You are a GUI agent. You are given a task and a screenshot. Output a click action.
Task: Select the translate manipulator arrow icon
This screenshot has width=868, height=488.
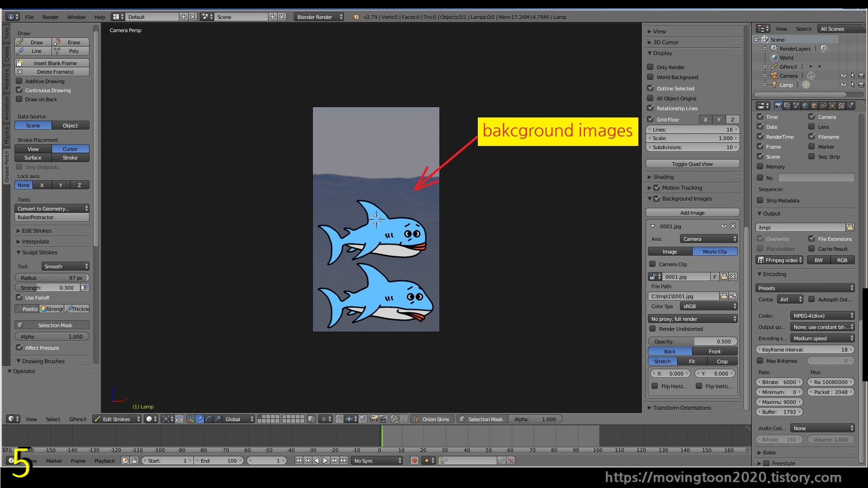[x=199, y=419]
